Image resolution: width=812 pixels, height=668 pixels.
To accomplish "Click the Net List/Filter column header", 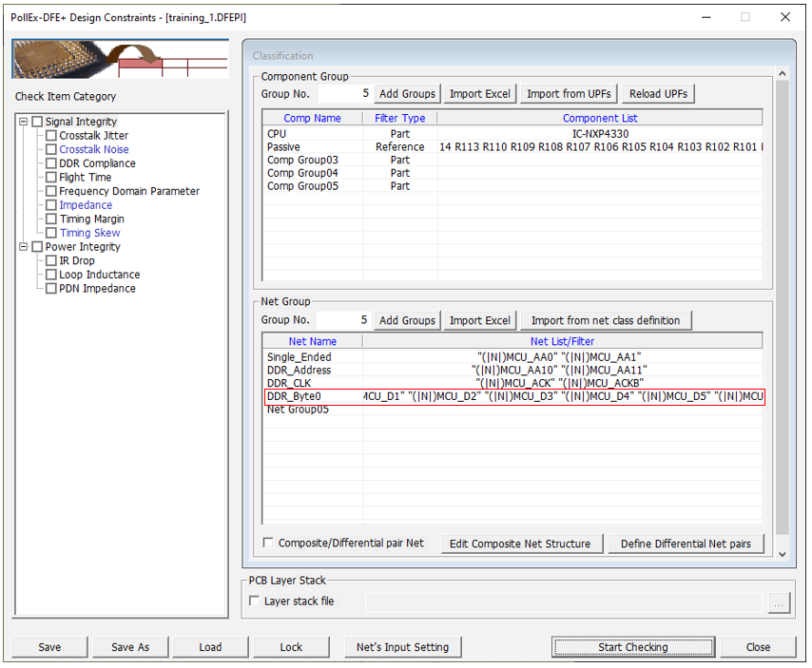I will (562, 341).
